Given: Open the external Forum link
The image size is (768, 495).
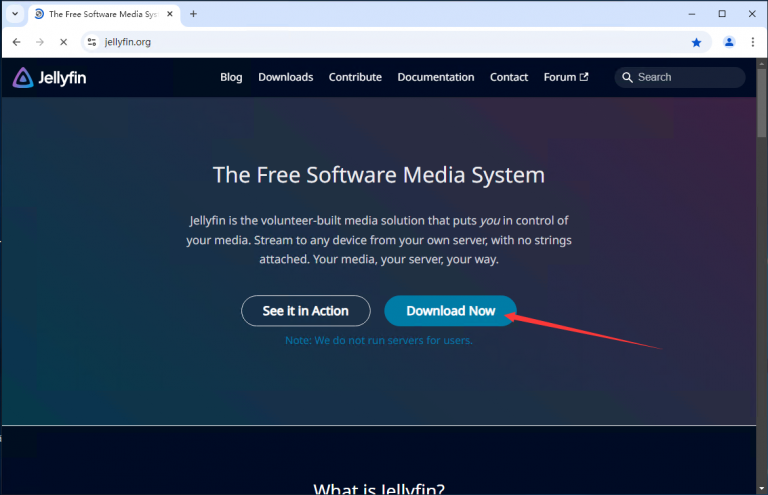Looking at the screenshot, I should (565, 77).
